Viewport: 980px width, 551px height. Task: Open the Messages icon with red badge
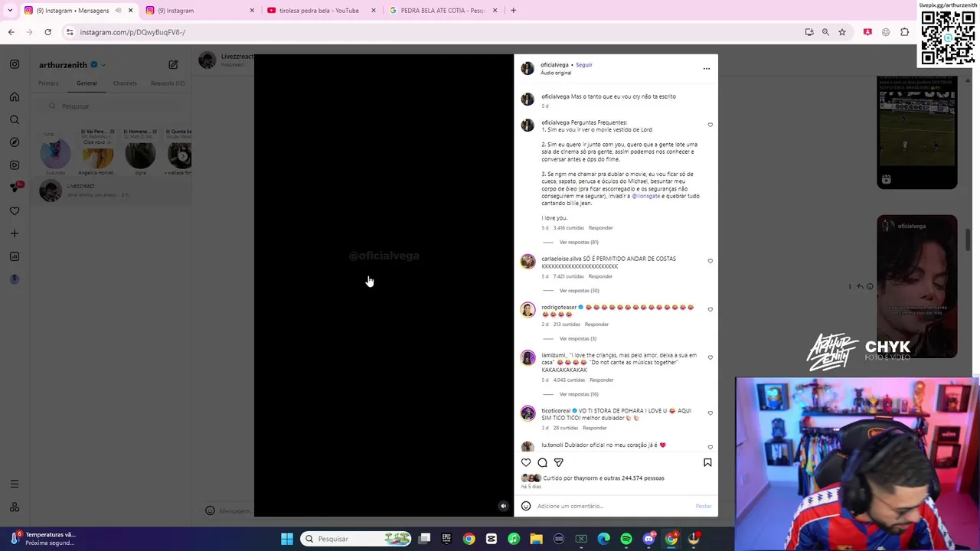click(x=15, y=187)
